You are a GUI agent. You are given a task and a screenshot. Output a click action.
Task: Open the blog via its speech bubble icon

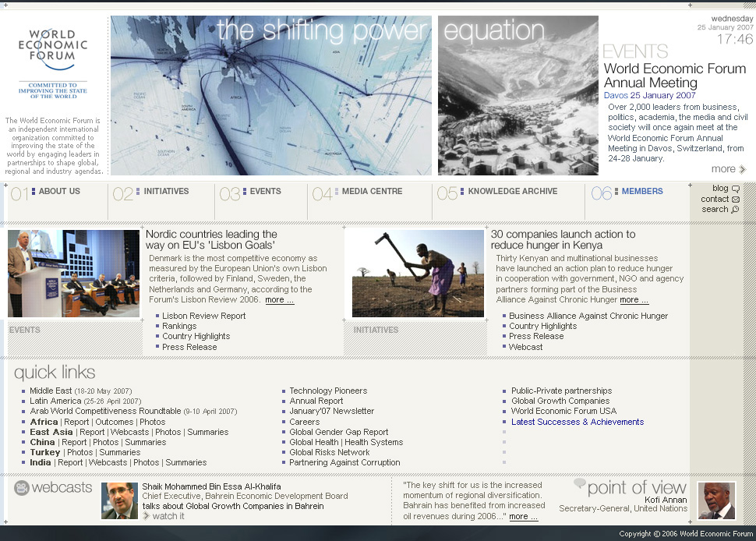pyautogui.click(x=735, y=189)
